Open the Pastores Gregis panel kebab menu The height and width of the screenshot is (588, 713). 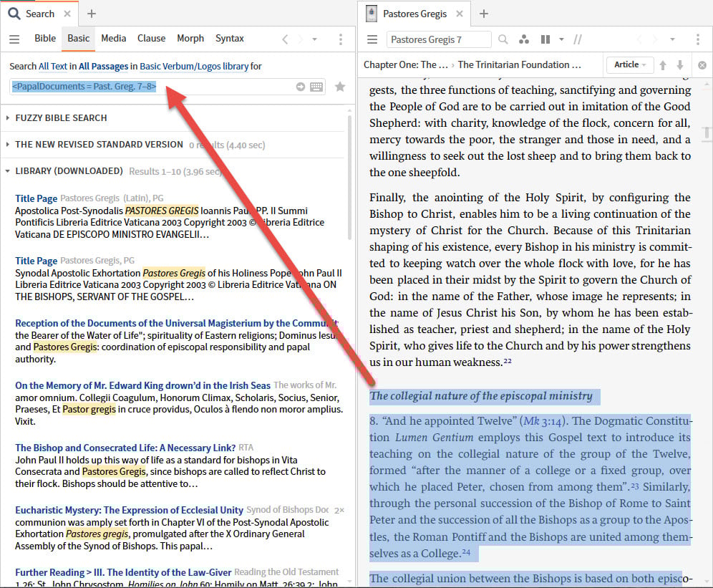[697, 39]
